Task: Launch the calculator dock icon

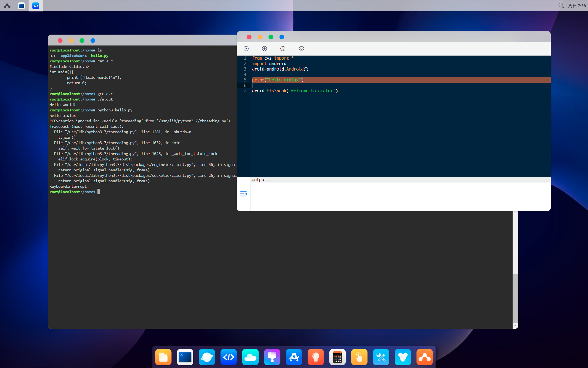Action: pos(338,357)
